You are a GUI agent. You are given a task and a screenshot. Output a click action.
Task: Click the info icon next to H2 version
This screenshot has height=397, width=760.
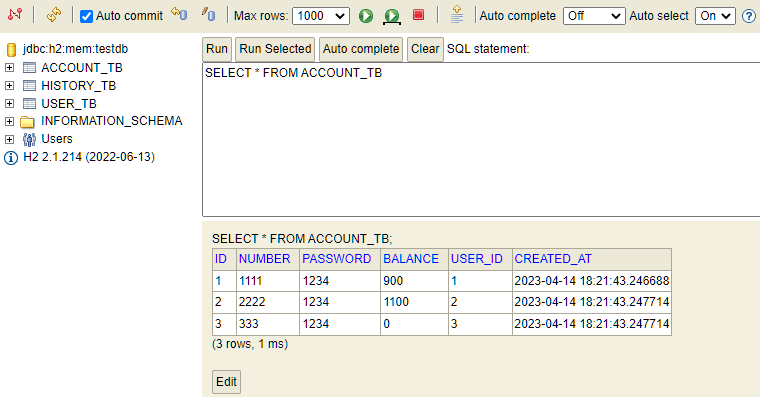11,158
